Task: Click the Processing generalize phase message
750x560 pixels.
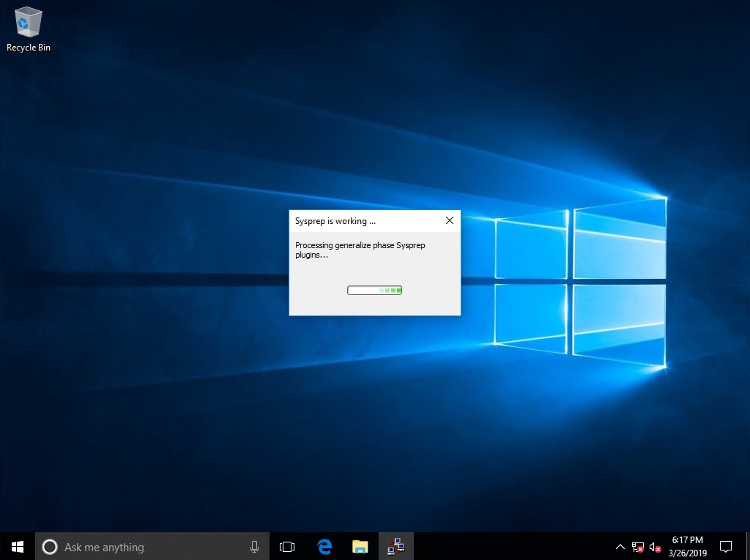Action: tap(360, 250)
